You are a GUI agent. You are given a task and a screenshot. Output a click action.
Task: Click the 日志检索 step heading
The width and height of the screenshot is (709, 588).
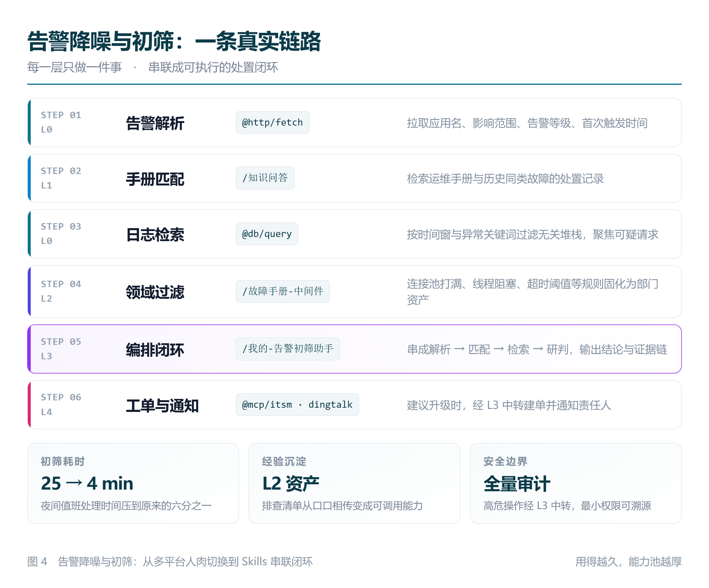155,234
